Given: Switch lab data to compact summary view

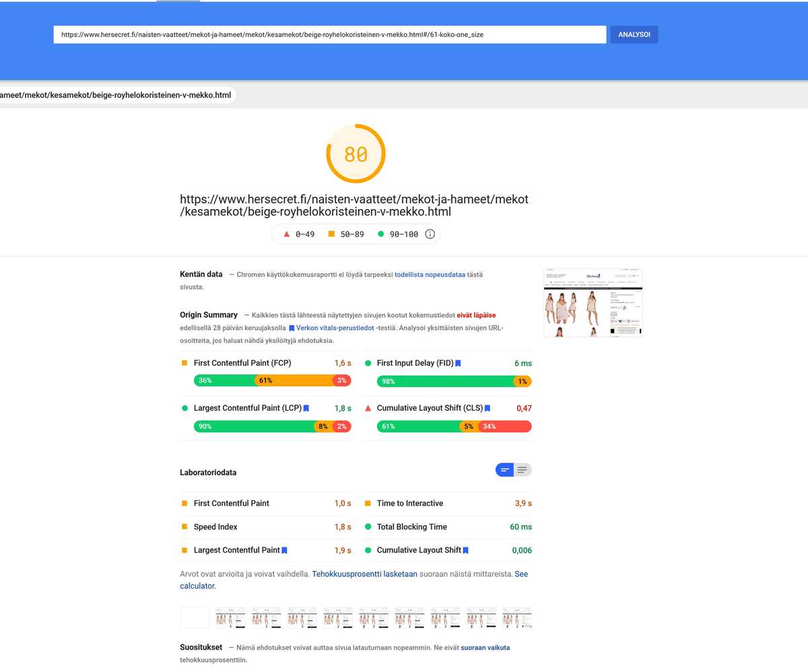Looking at the screenshot, I should [504, 469].
